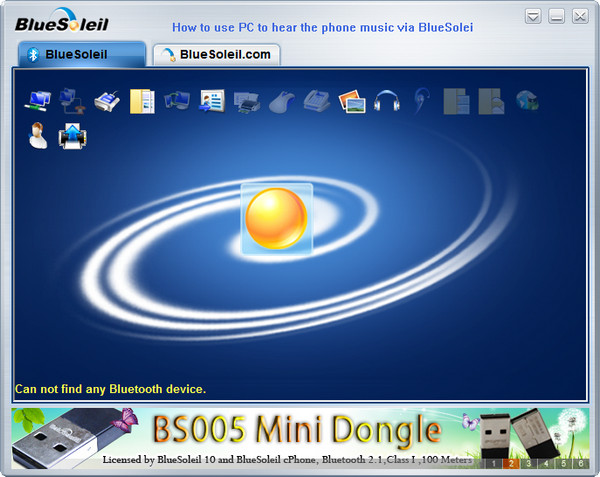Click the contact person icon
The width and height of the screenshot is (600, 477).
38,135
